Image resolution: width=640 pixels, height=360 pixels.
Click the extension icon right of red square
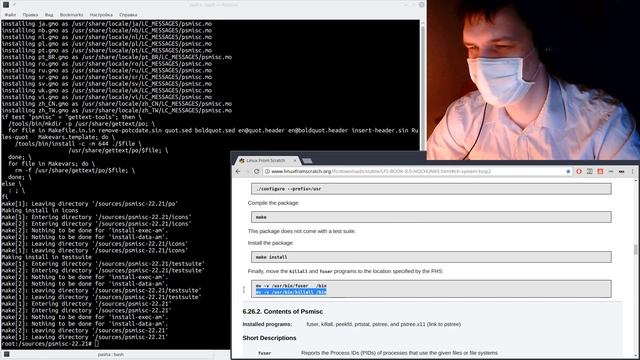(611, 171)
